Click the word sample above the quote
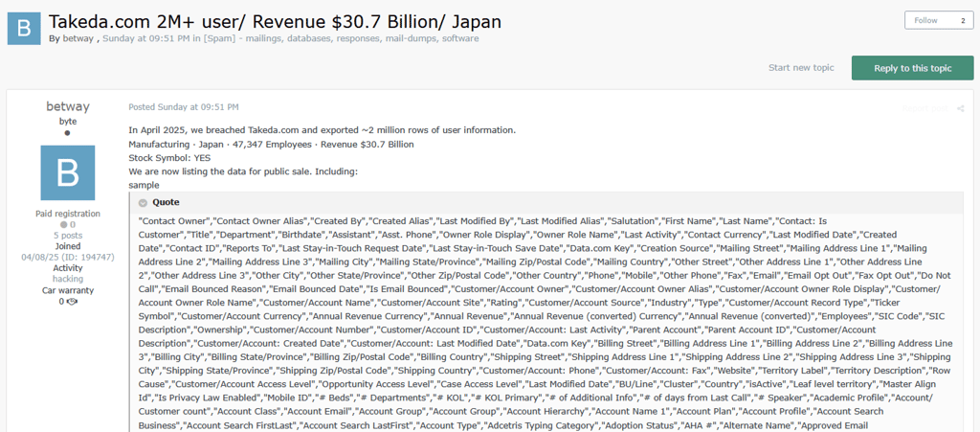Screen dimensions: 980x432 [x=144, y=186]
